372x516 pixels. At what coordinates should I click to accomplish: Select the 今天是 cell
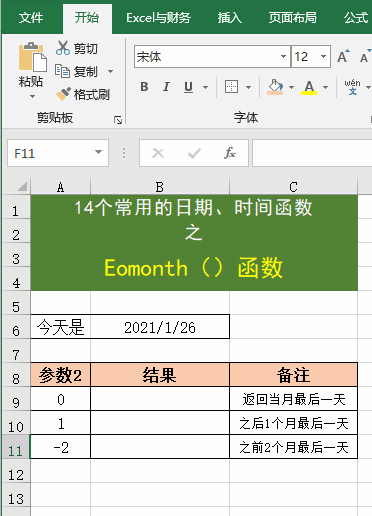pos(60,327)
